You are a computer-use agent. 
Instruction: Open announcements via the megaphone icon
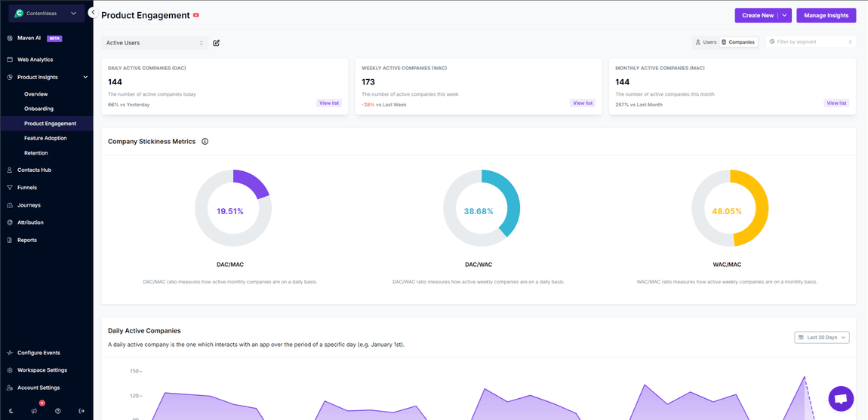[34, 411]
